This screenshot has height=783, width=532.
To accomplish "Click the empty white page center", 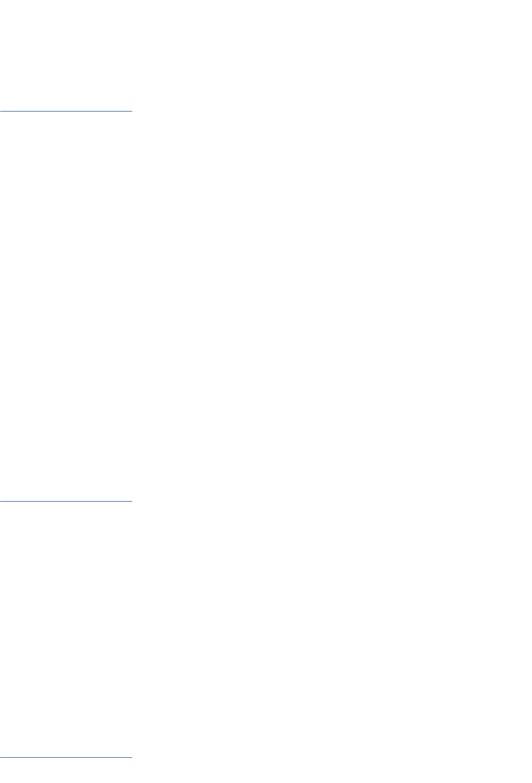I will (266, 391).
